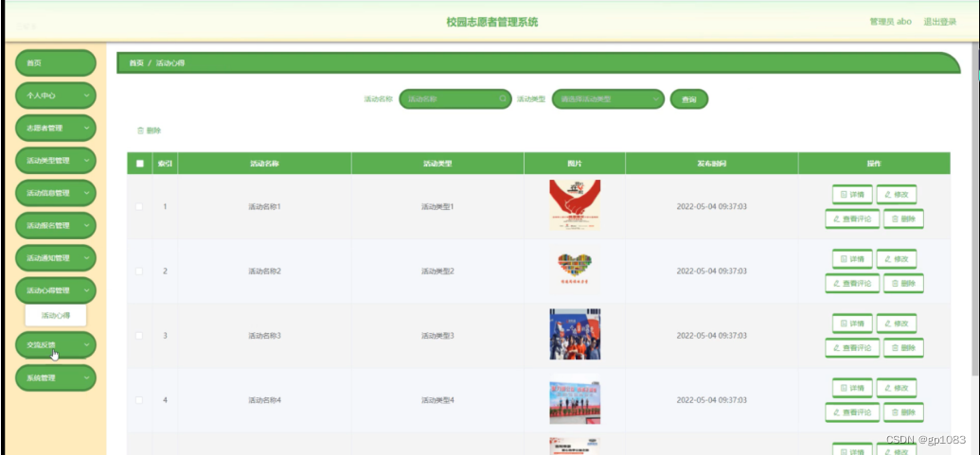The image size is (980, 455).
Task: Click the 管理员 abo user label
Action: coord(891,22)
